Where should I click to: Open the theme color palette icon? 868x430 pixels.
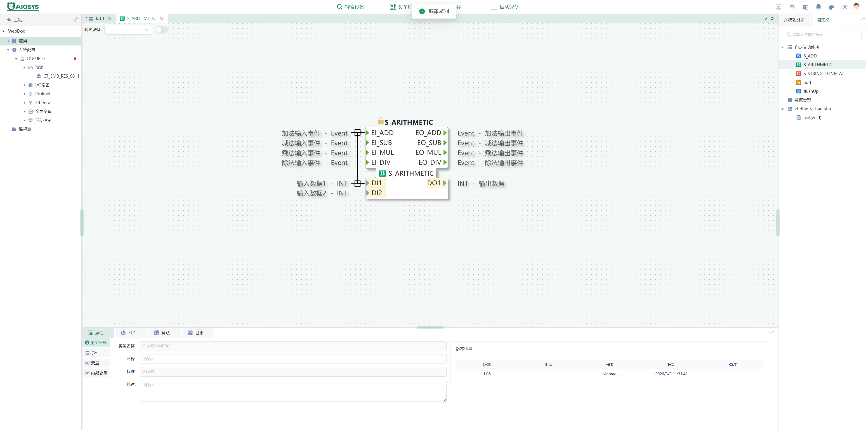click(831, 7)
